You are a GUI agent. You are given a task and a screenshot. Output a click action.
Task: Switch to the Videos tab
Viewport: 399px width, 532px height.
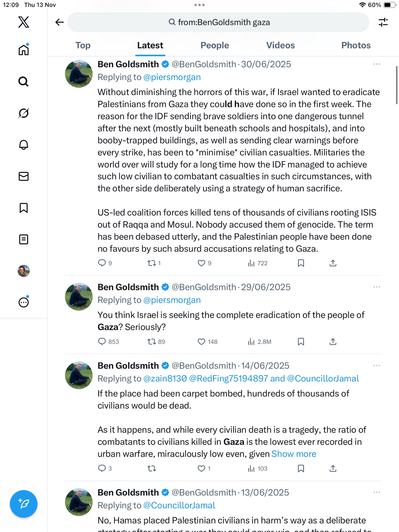[x=280, y=45]
